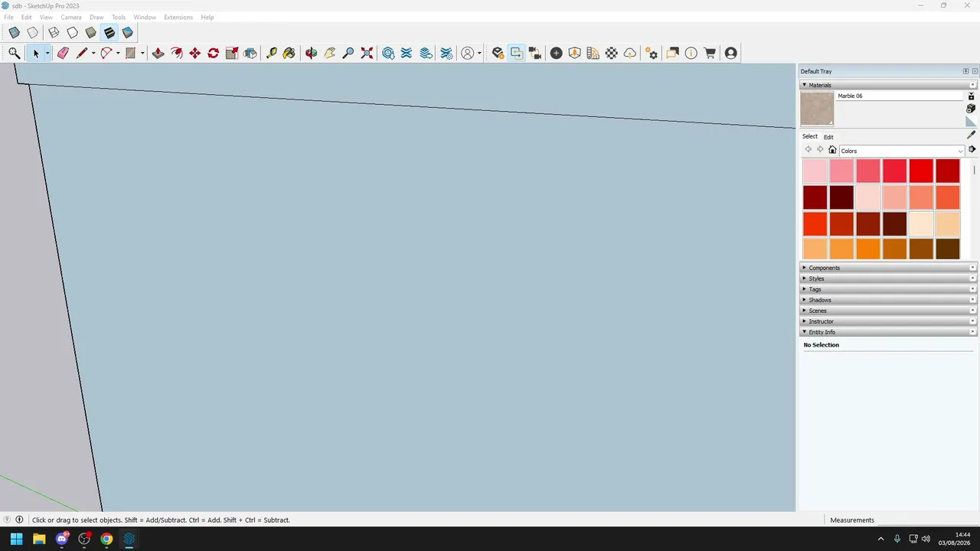Viewport: 980px width, 551px height.
Task: Switch to Monochrome face style
Action: click(127, 33)
